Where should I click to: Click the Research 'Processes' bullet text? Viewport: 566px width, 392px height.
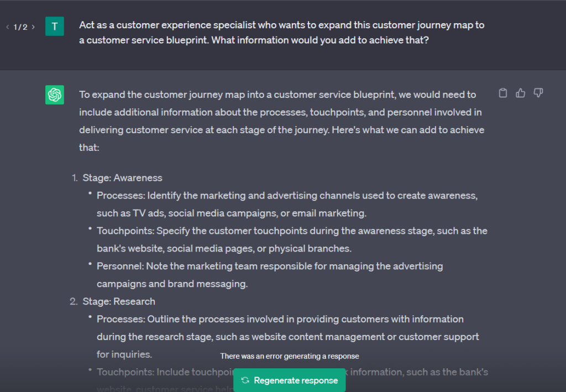click(x=287, y=337)
